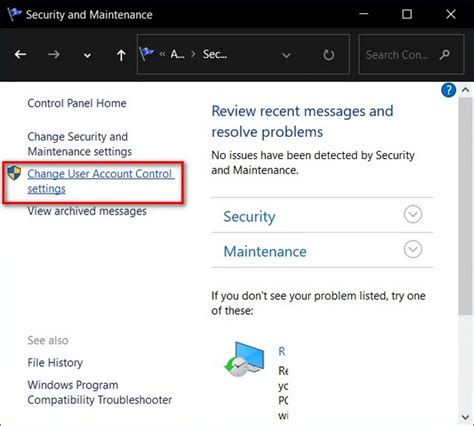This screenshot has height=426, width=474.
Task: Click the Search Control Panel field
Action: (x=411, y=54)
